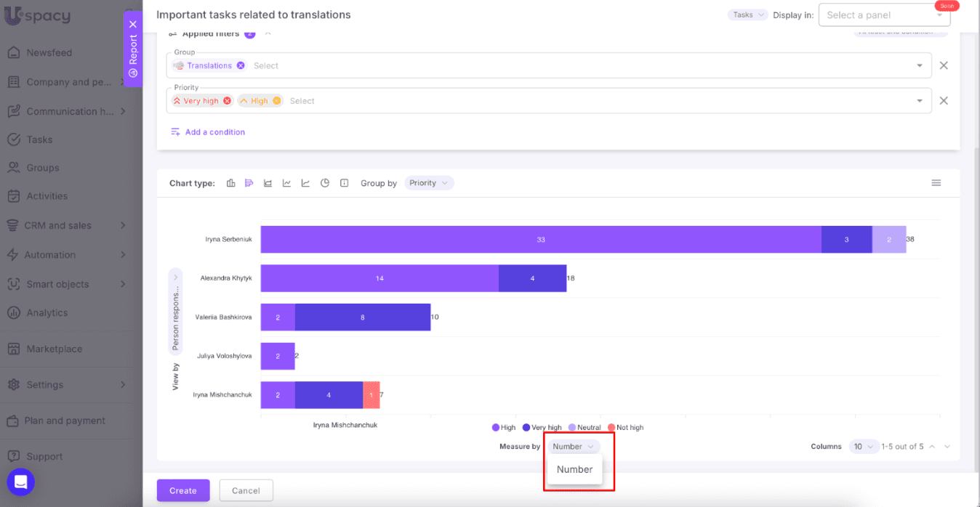Toggle the High series in legend
Image resolution: width=980 pixels, height=507 pixels.
[504, 428]
